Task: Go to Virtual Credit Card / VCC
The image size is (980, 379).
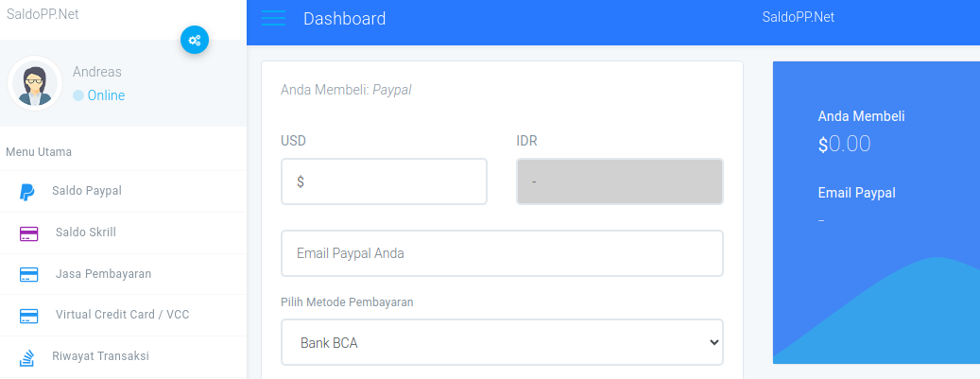Action: tap(123, 315)
